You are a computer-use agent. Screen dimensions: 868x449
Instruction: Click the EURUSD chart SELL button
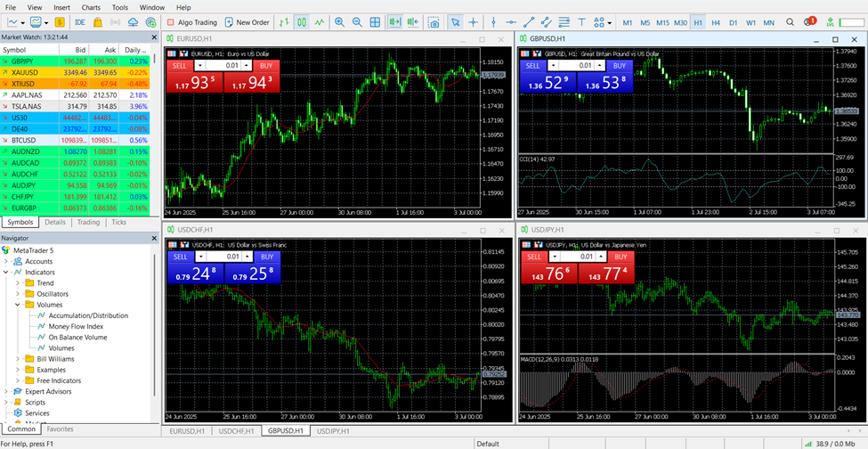tap(179, 65)
